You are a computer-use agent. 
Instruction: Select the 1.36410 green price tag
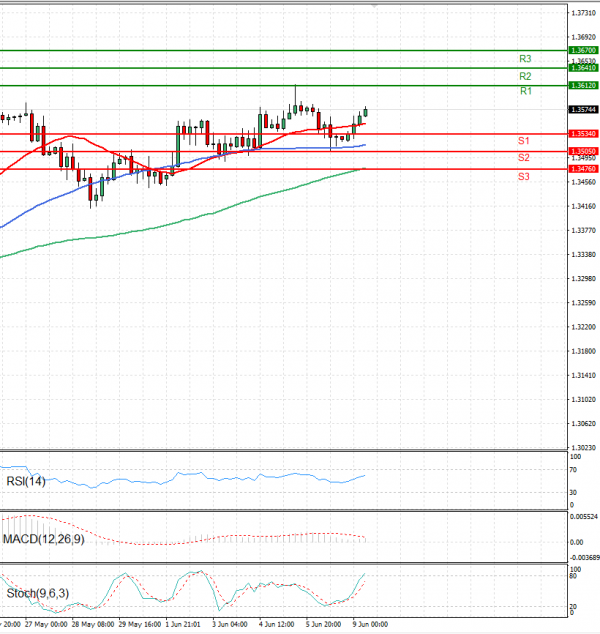pyautogui.click(x=583, y=68)
